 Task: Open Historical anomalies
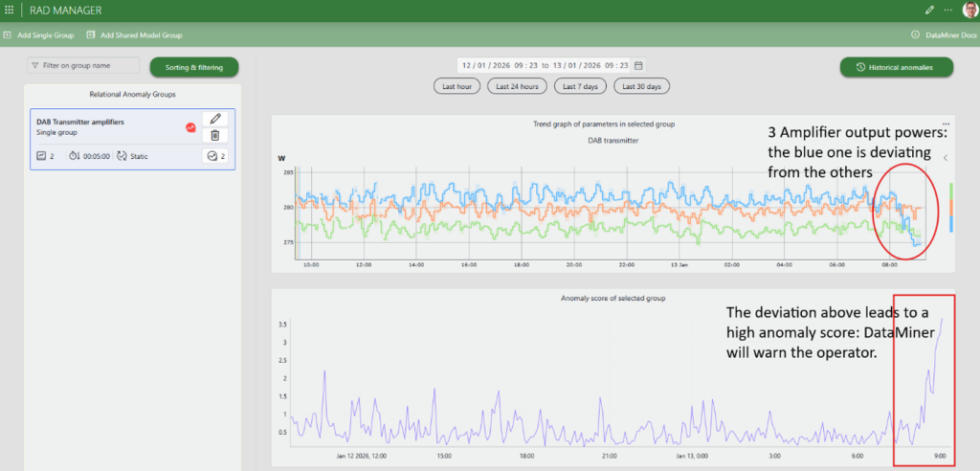[x=898, y=67]
